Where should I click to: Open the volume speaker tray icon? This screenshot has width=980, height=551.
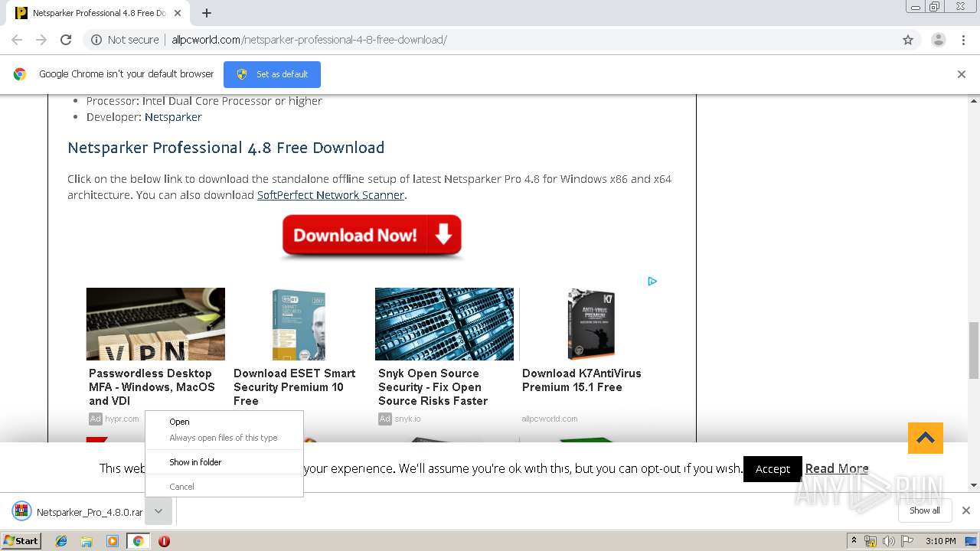[x=888, y=541]
